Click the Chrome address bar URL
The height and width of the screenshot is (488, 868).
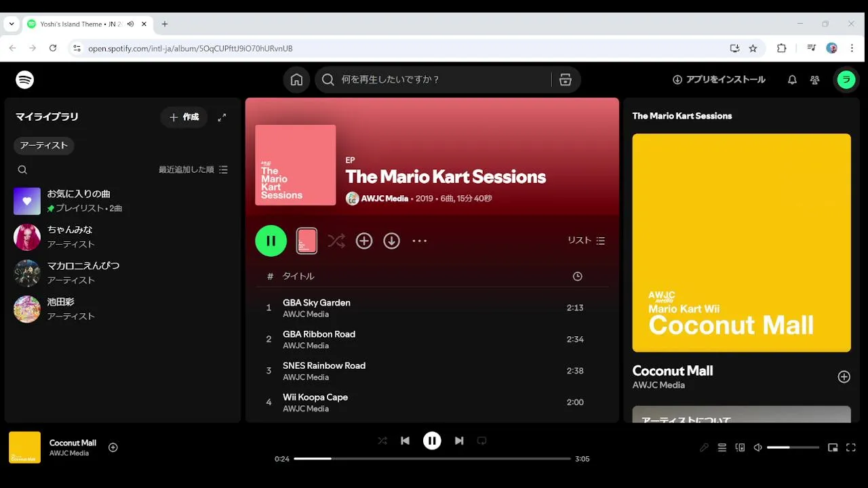click(x=191, y=49)
